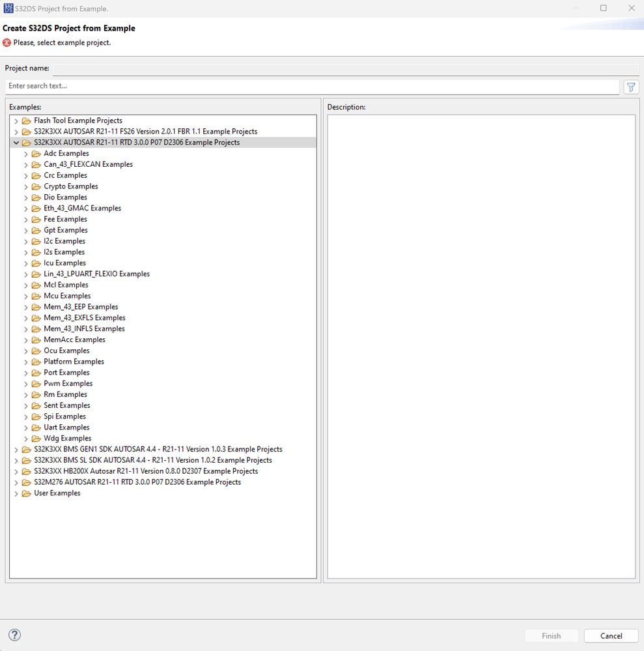Expand the Eth_43_GMAC Examples node
The height and width of the screenshot is (651, 644).
click(x=26, y=209)
